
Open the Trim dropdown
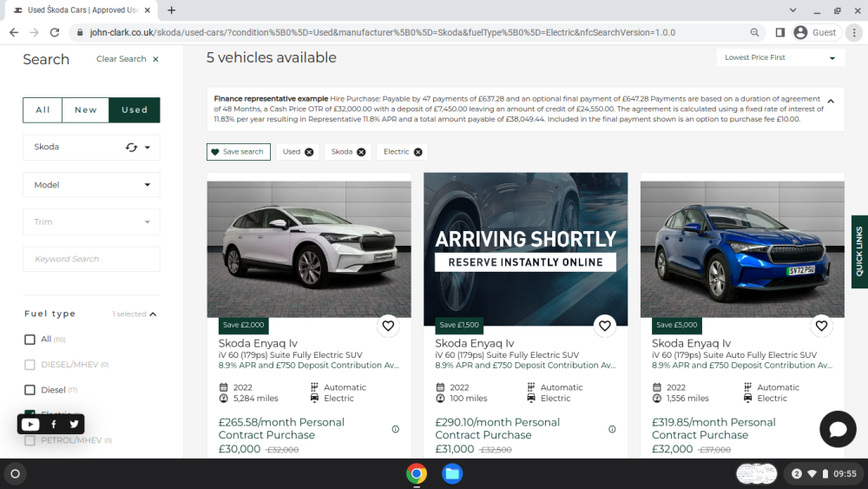[91, 222]
